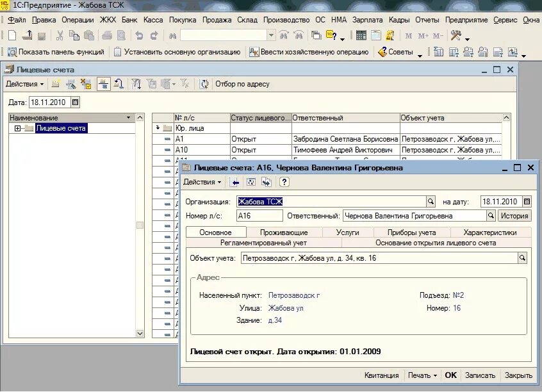Click Показать панель функций button
542x392 pixels.
coord(56,52)
